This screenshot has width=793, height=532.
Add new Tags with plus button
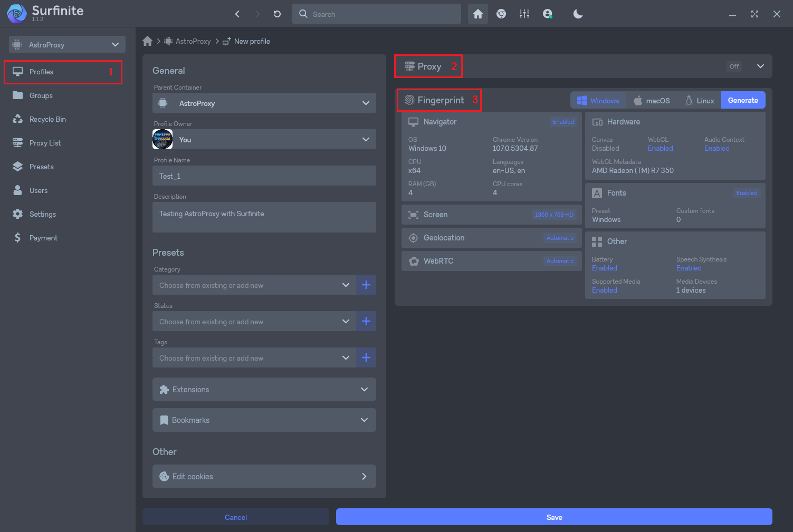tap(366, 358)
